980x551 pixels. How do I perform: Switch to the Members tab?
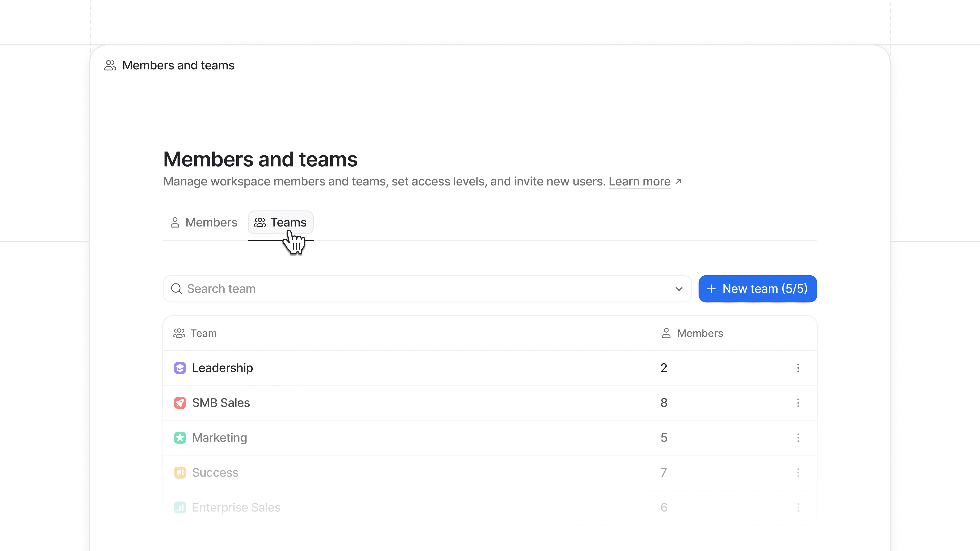click(204, 222)
